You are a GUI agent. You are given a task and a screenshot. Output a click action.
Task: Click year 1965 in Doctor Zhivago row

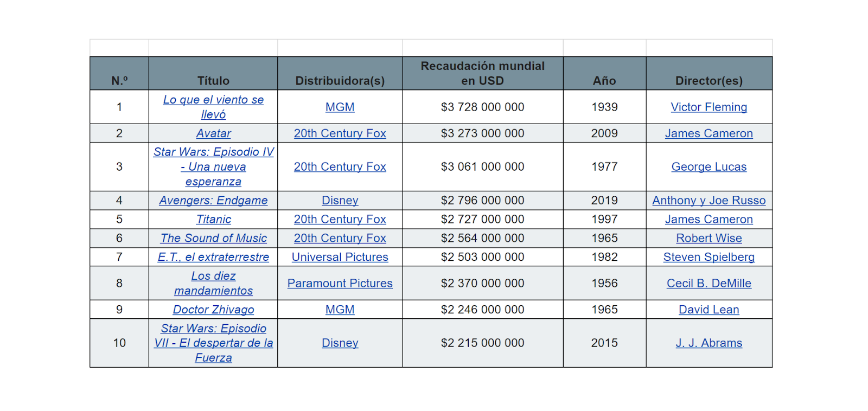point(604,310)
